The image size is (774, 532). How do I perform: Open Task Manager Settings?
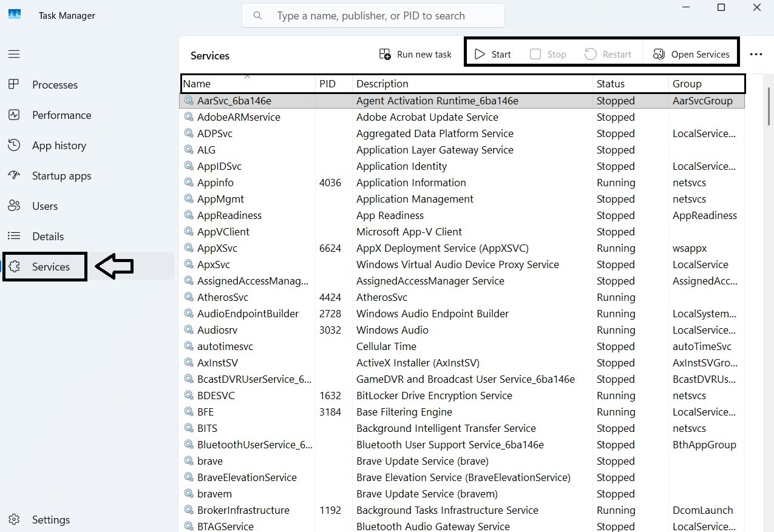[39, 520]
